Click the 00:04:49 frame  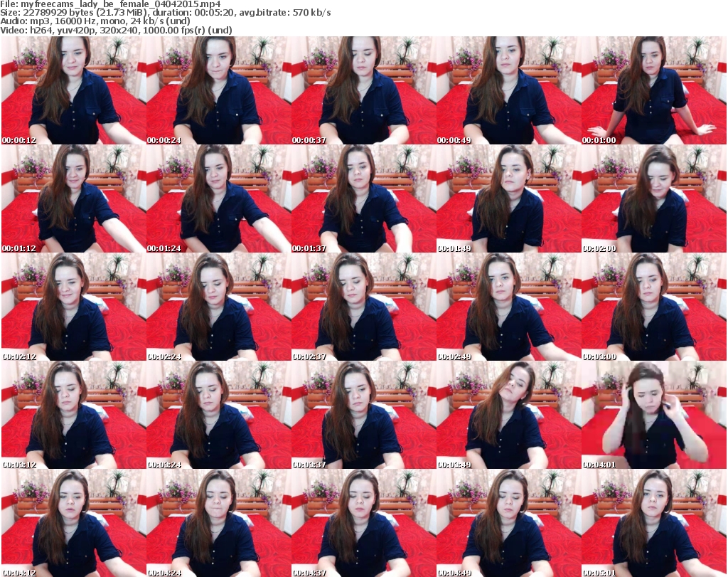[508, 523]
